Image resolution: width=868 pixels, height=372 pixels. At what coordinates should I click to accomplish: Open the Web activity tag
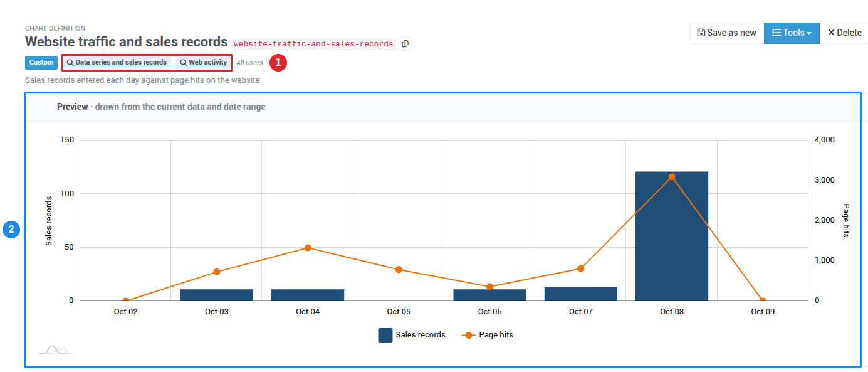click(x=203, y=63)
